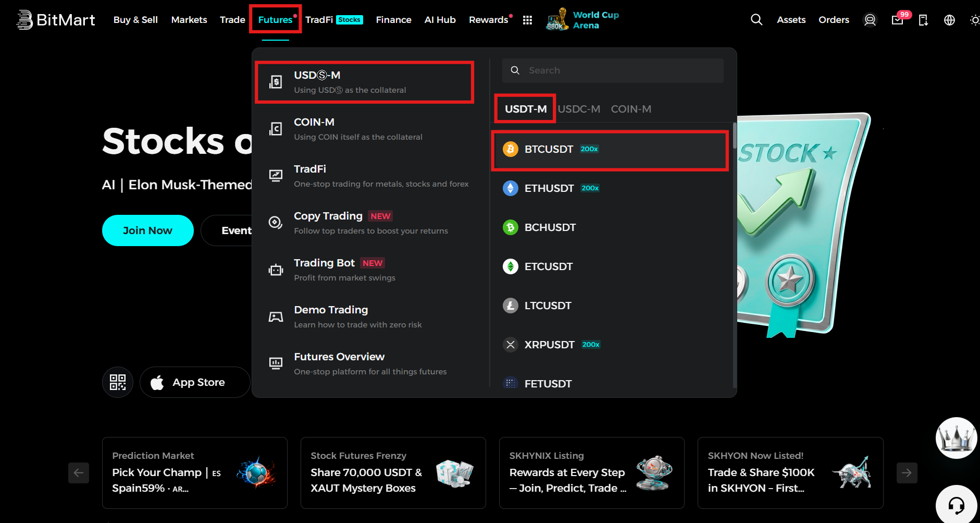This screenshot has width=980, height=523.
Task: Click the Futures Overview monitor icon
Action: click(276, 363)
